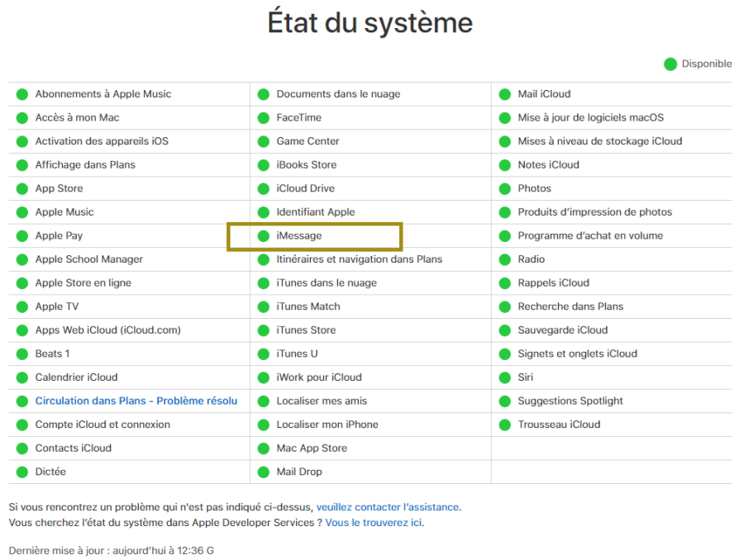
Task: Click the Beats 1 status dot
Action: pyautogui.click(x=22, y=354)
